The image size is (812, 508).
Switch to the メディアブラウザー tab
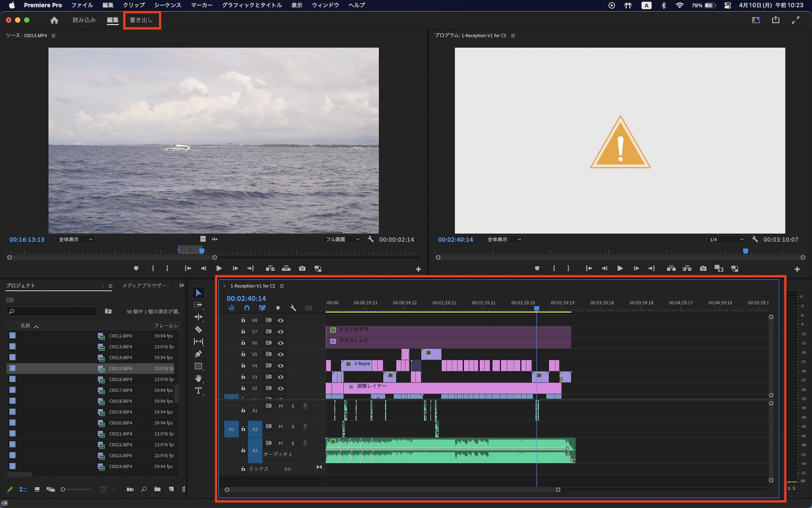144,286
